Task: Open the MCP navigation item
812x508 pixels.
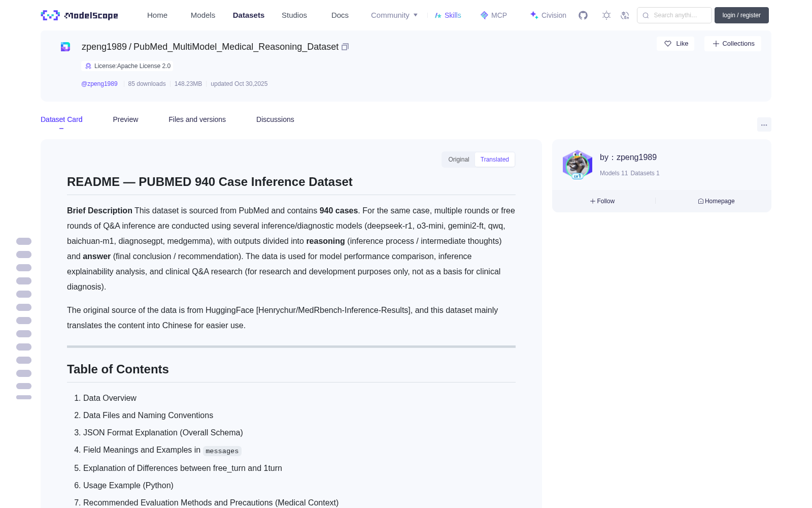Action: [494, 15]
